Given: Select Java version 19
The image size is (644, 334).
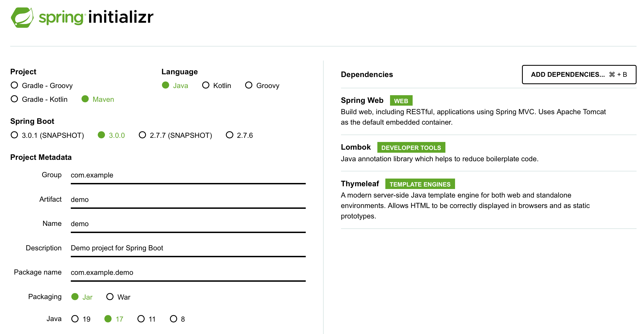Looking at the screenshot, I should click(x=75, y=319).
